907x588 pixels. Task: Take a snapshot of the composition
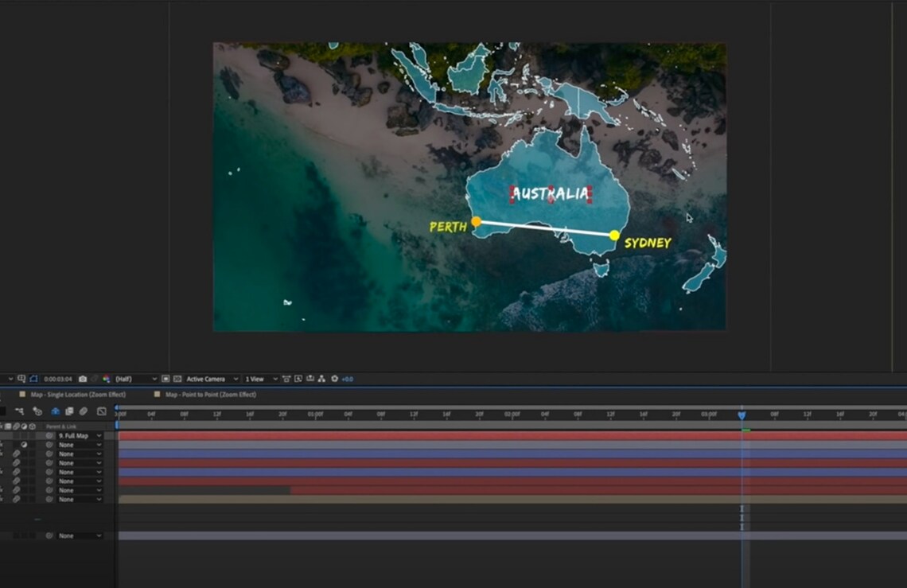(82, 380)
